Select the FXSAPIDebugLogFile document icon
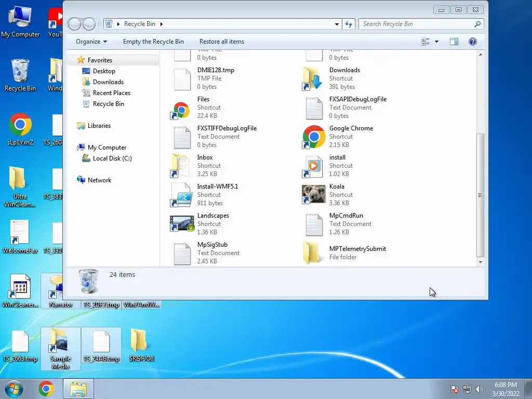The image size is (532, 399). coord(314,109)
